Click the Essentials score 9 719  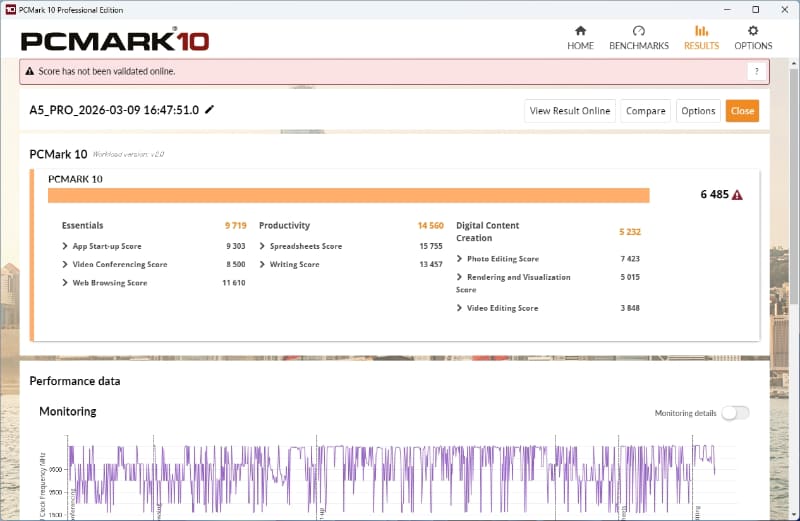click(x=236, y=226)
